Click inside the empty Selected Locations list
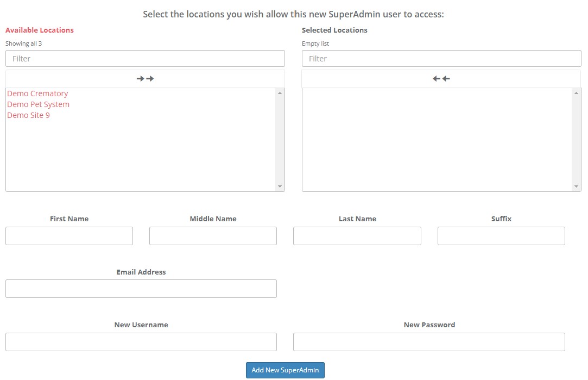The image size is (588, 380). tap(437, 140)
